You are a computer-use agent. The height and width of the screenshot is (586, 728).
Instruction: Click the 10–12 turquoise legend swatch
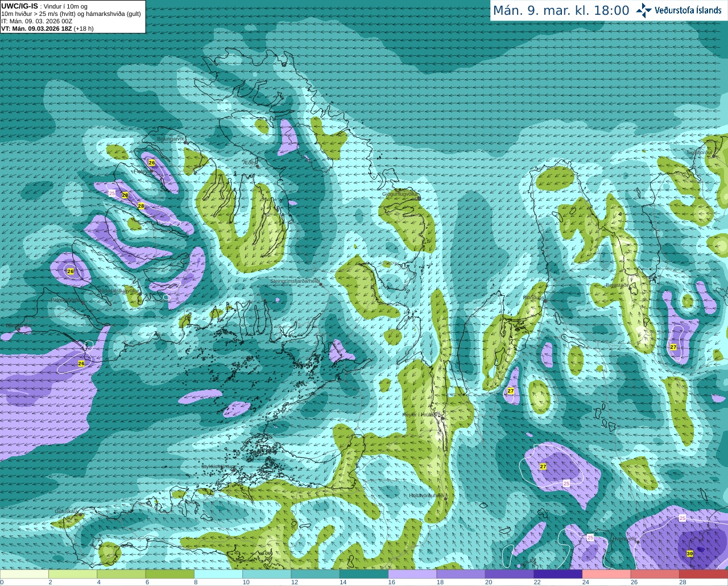267,574
